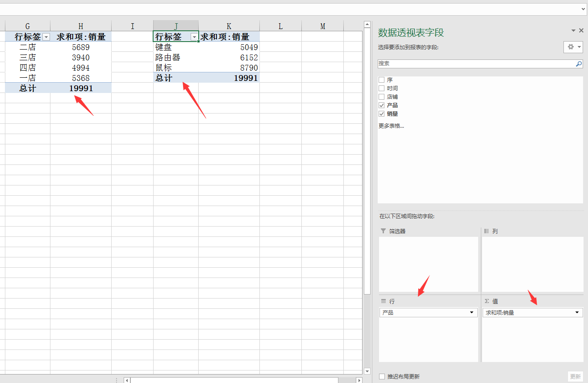Click the 更新 button
The width and height of the screenshot is (588, 383).
click(x=575, y=376)
